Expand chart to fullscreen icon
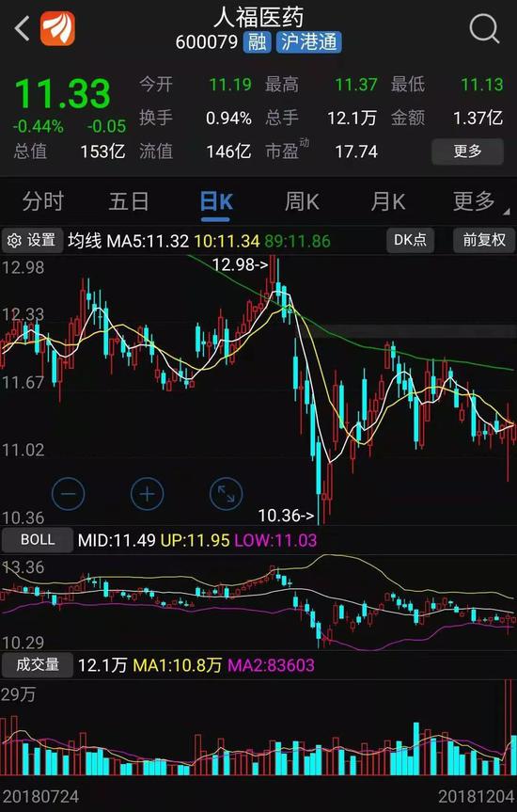The image size is (517, 812). point(227,494)
